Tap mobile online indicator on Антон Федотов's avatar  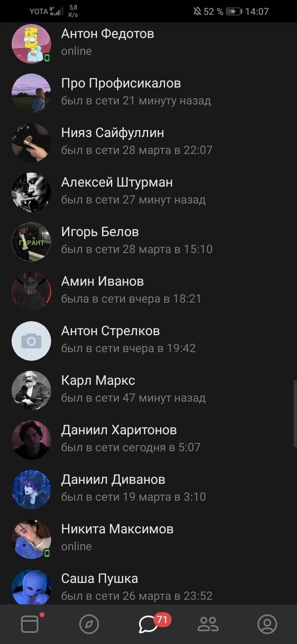point(47,58)
